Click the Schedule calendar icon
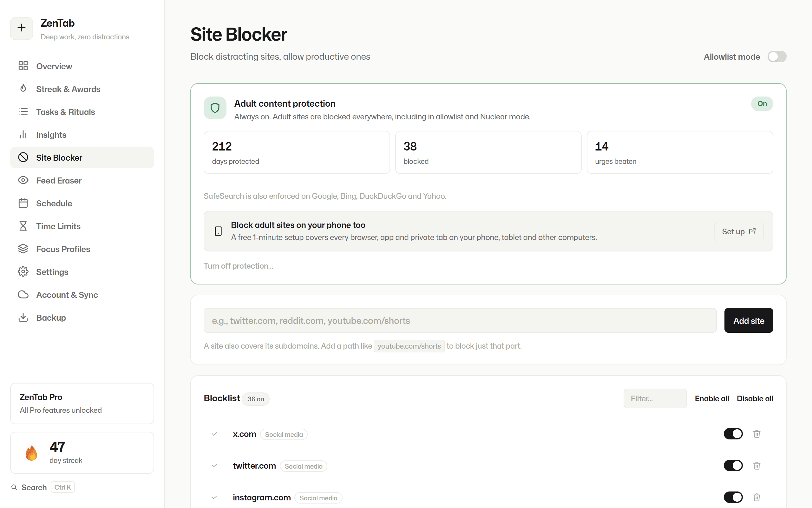This screenshot has width=812, height=508. (x=23, y=203)
